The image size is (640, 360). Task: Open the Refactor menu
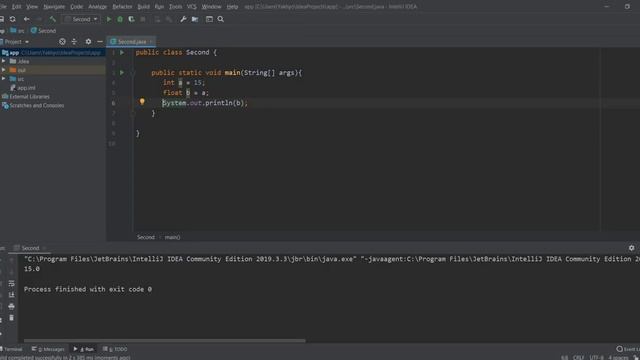click(122, 7)
